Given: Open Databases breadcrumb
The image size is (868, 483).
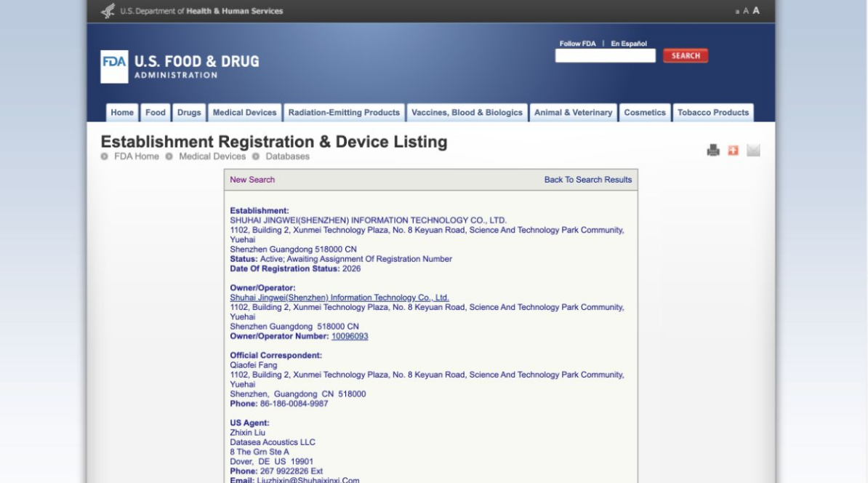Looking at the screenshot, I should 287,156.
